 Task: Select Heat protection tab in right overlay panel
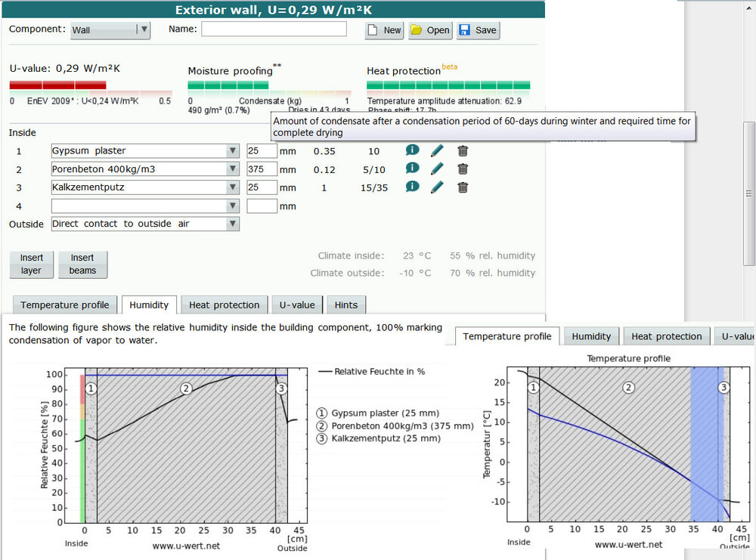point(667,336)
